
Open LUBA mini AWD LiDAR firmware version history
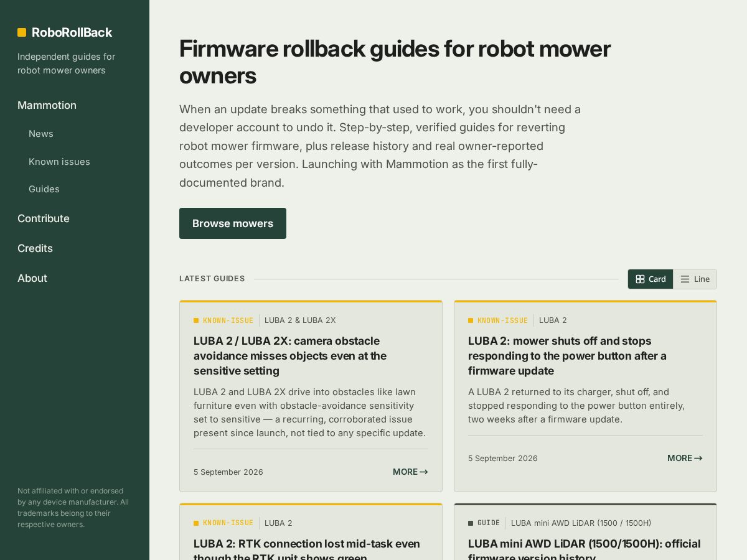pyautogui.click(x=585, y=551)
